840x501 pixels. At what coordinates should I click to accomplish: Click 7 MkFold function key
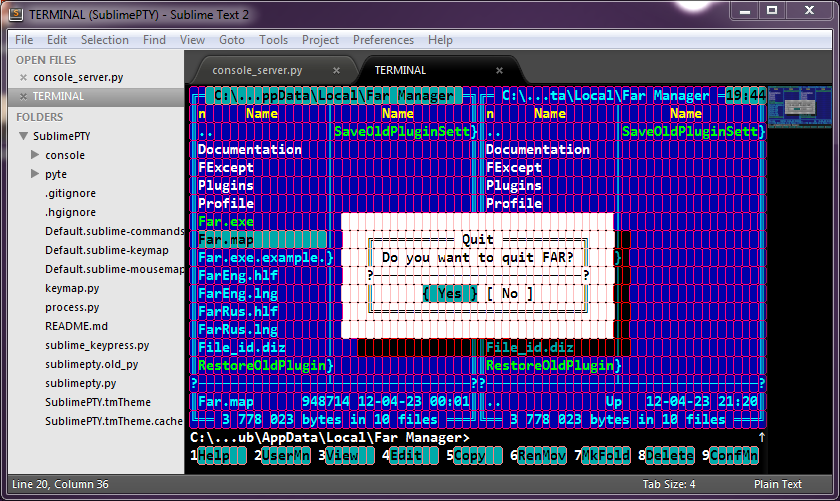(x=602, y=455)
